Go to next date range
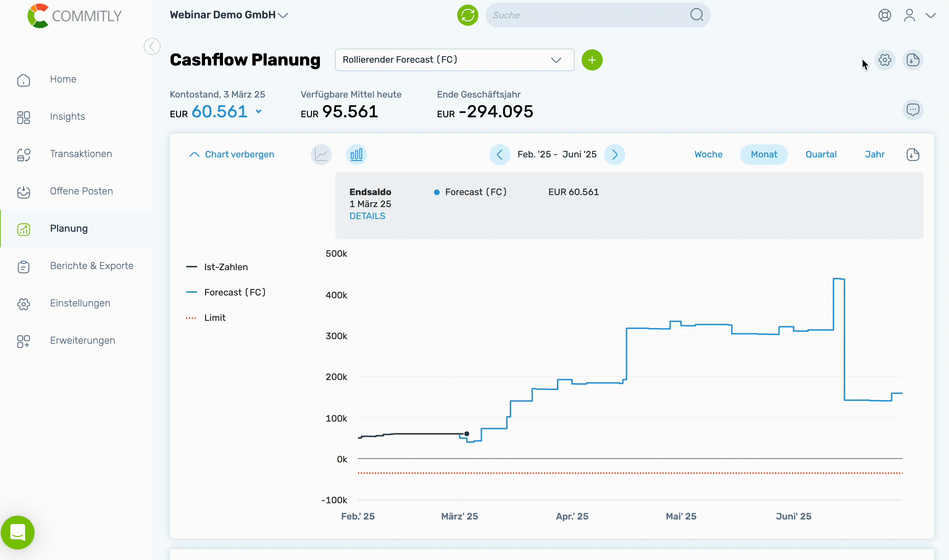This screenshot has width=949, height=560. point(614,154)
